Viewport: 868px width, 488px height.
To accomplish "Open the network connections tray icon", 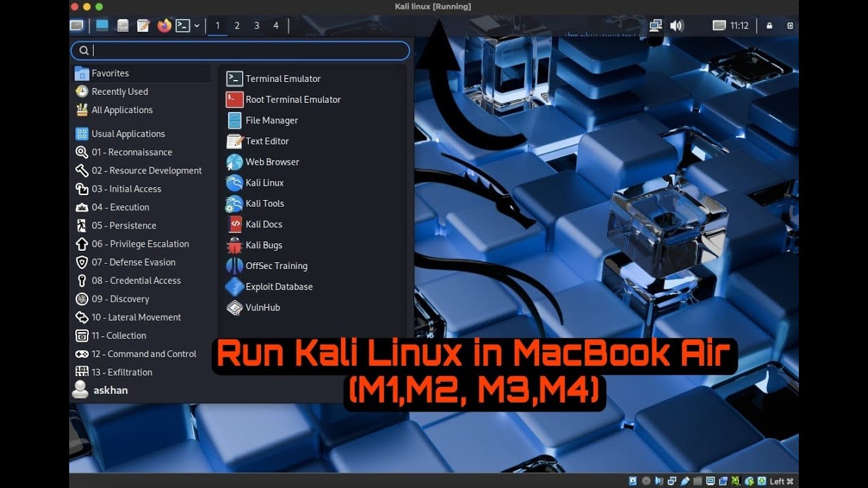I will [x=656, y=26].
